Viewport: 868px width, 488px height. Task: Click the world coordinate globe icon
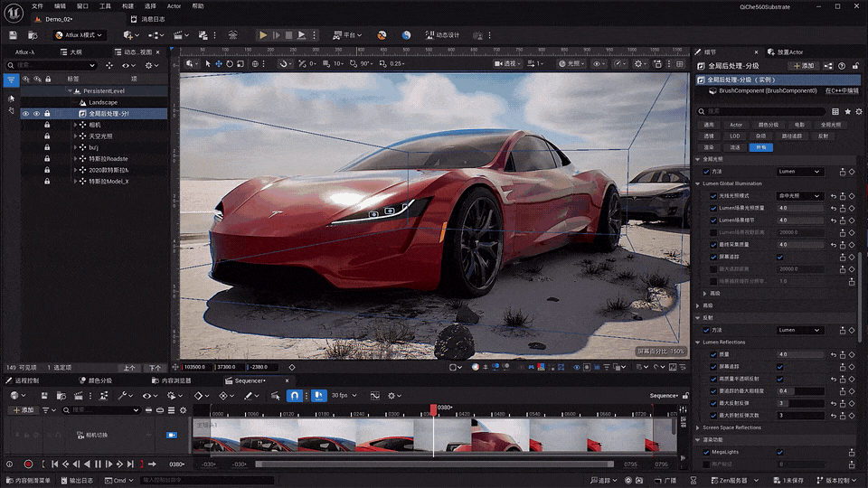255,63
